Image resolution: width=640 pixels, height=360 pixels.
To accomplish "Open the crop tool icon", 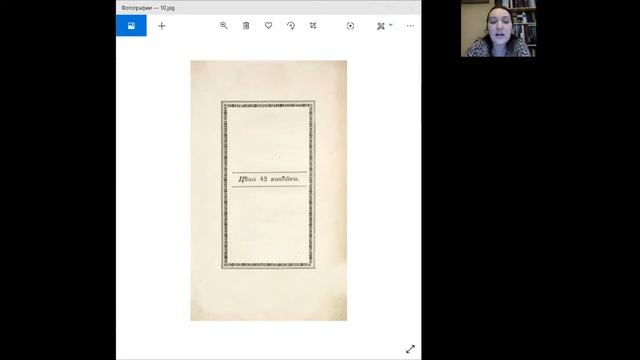I will 313,26.
